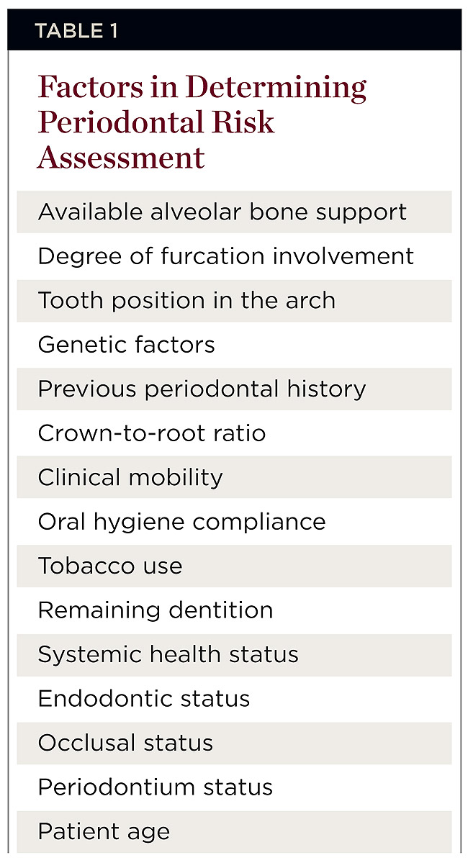Select the Patient age row
This screenshot has height=868, width=468.
(x=104, y=831)
